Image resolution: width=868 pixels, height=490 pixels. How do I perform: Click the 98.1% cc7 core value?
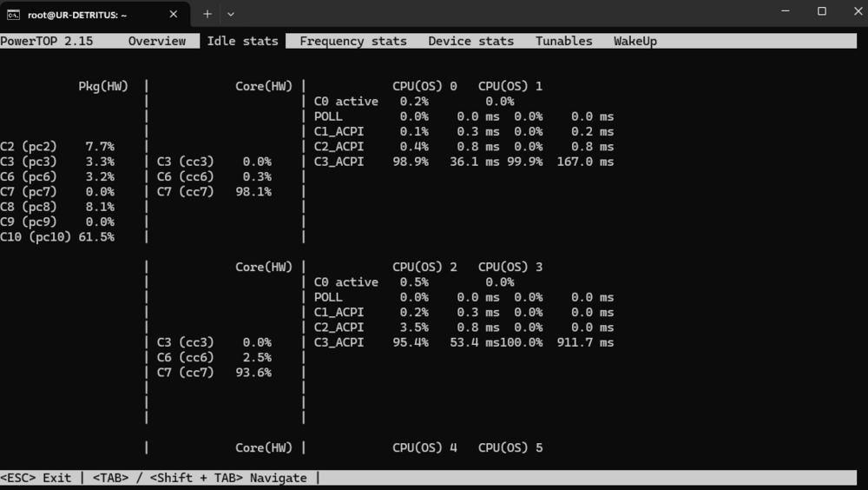(x=253, y=192)
